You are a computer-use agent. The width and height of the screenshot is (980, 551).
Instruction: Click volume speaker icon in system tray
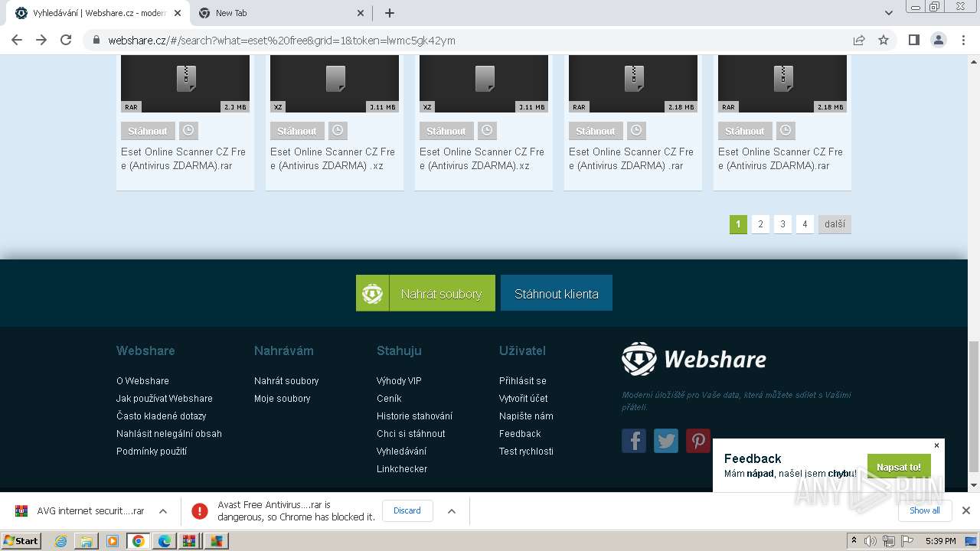[x=871, y=541]
